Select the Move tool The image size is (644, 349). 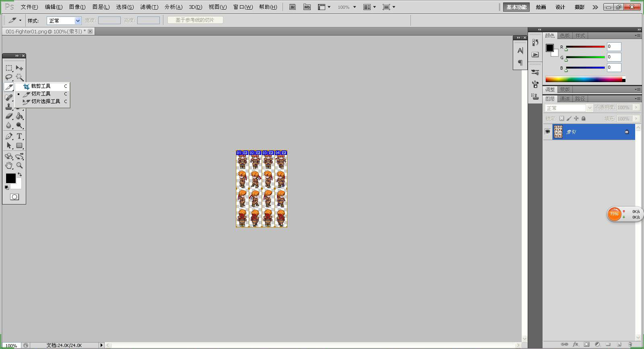(x=19, y=68)
